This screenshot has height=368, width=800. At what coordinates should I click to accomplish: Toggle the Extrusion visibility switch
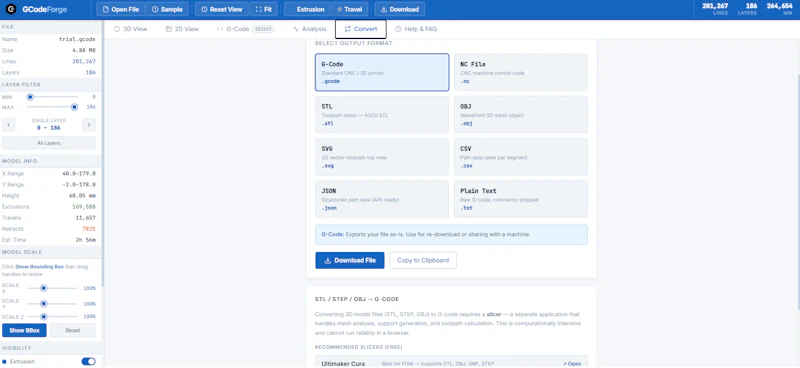[x=88, y=361]
